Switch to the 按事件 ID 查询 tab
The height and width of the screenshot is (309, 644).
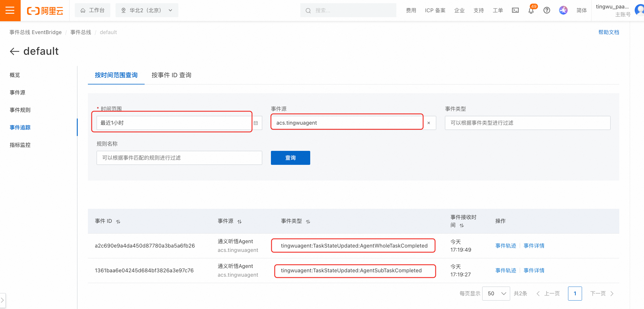click(171, 75)
